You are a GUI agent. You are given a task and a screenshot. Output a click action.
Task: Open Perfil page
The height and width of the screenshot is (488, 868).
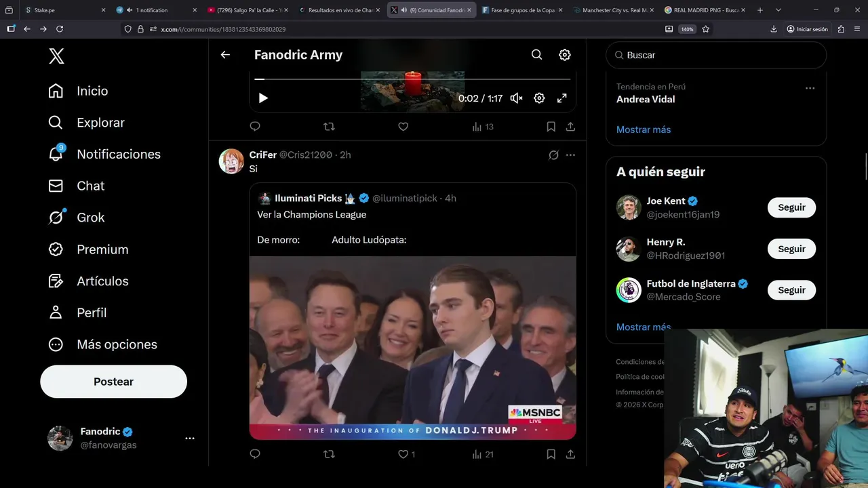pyautogui.click(x=77, y=312)
